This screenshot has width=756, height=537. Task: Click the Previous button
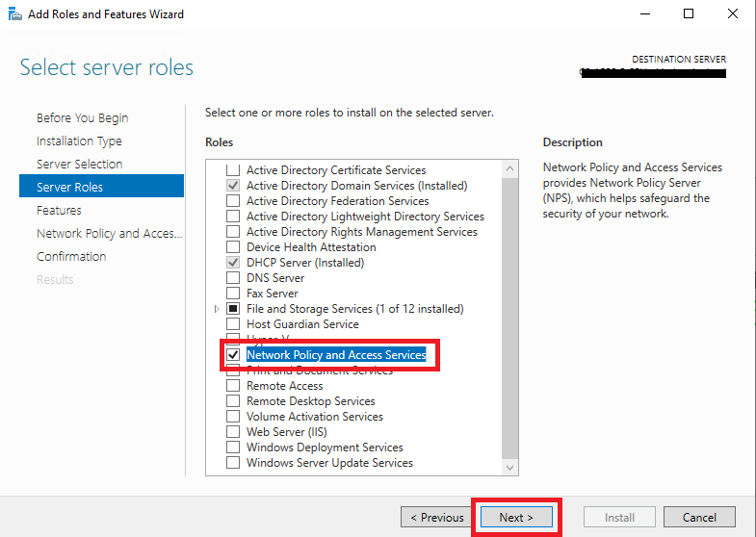click(x=436, y=517)
